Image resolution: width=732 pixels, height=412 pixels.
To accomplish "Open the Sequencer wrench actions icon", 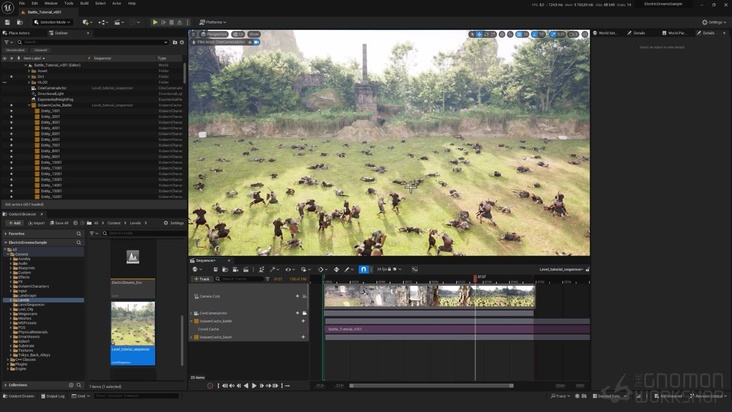I will tap(274, 269).
